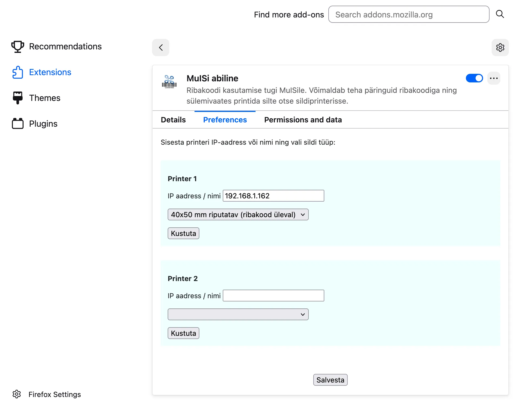Click the Salvesta button

tap(330, 380)
